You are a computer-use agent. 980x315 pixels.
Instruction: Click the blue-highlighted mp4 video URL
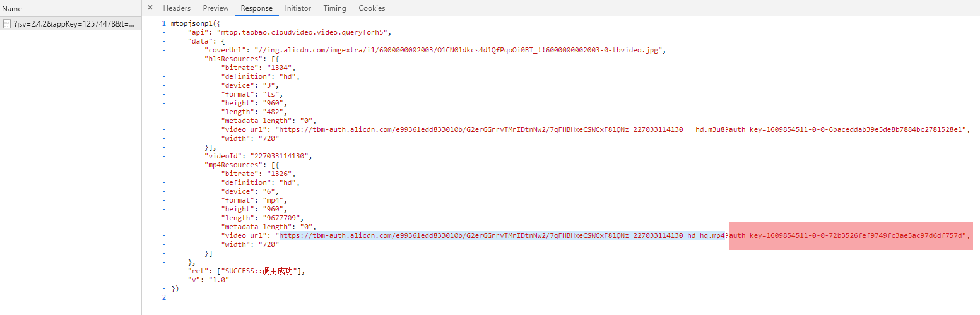(502, 235)
